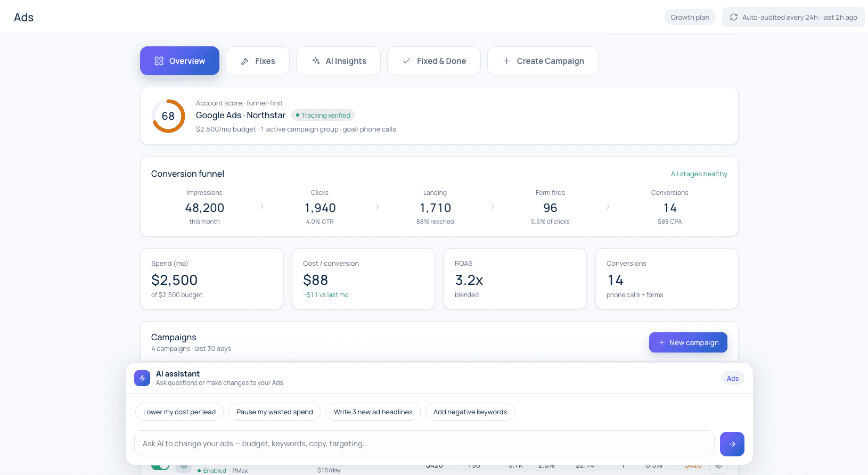Go to the Fixed & Done tab
Viewport: 868px width, 475px height.
[434, 61]
